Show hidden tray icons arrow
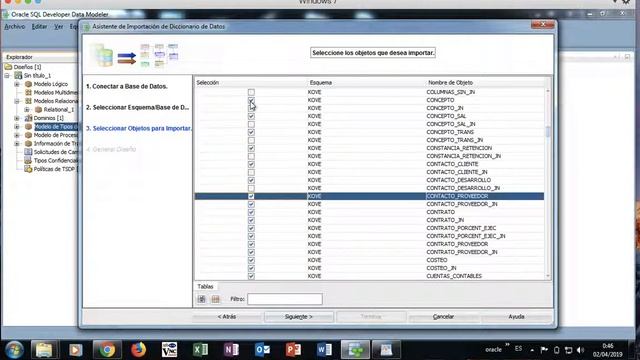 532,350
